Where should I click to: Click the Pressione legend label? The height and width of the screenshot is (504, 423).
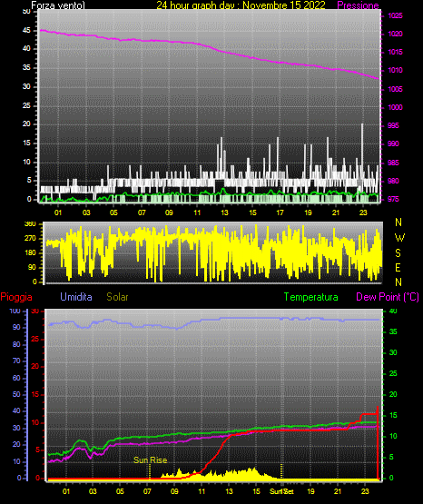(358, 5)
